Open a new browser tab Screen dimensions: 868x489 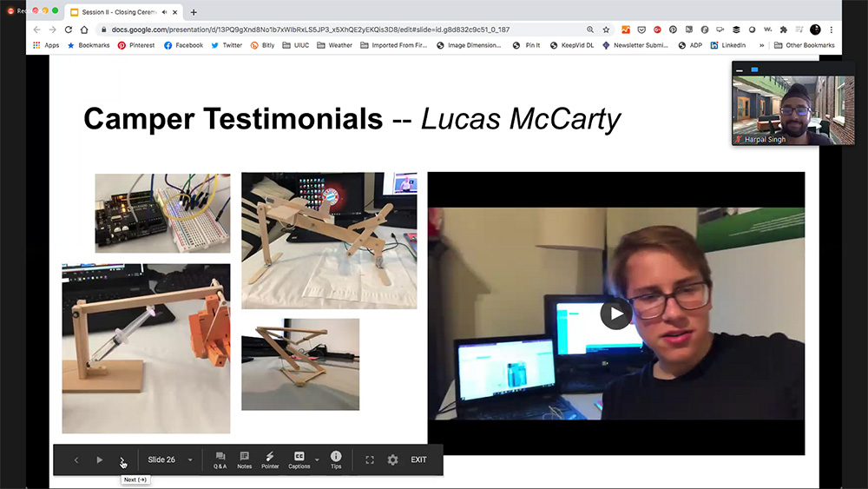pyautogui.click(x=194, y=12)
